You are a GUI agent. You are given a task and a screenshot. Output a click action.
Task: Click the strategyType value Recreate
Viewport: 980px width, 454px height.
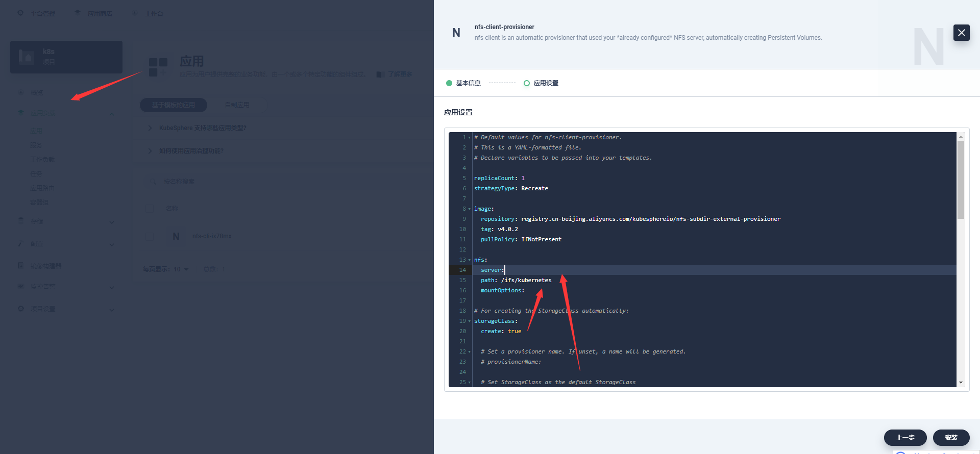pos(534,188)
